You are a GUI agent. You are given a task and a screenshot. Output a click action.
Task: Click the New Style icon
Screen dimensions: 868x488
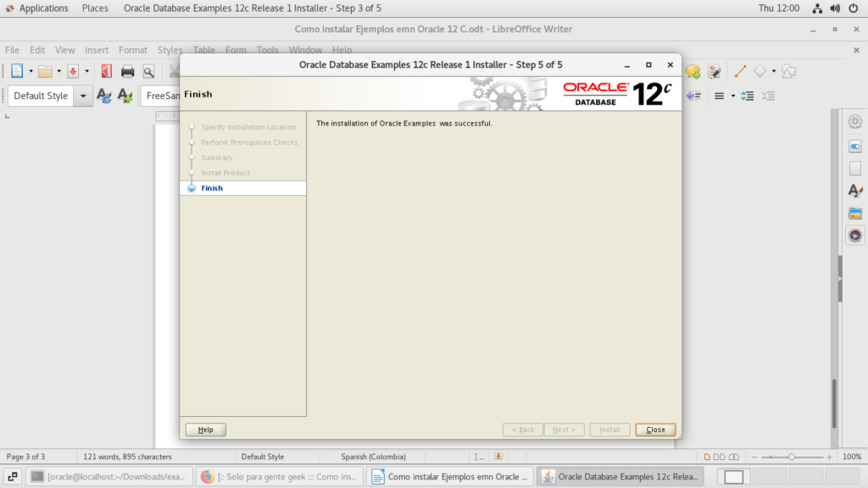(125, 96)
